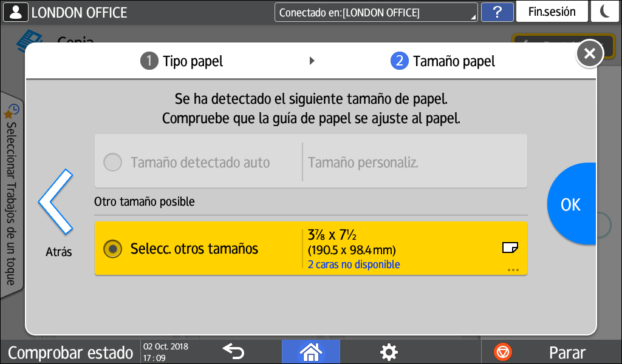
Task: Click the home icon in bottom bar
Action: [x=310, y=352]
